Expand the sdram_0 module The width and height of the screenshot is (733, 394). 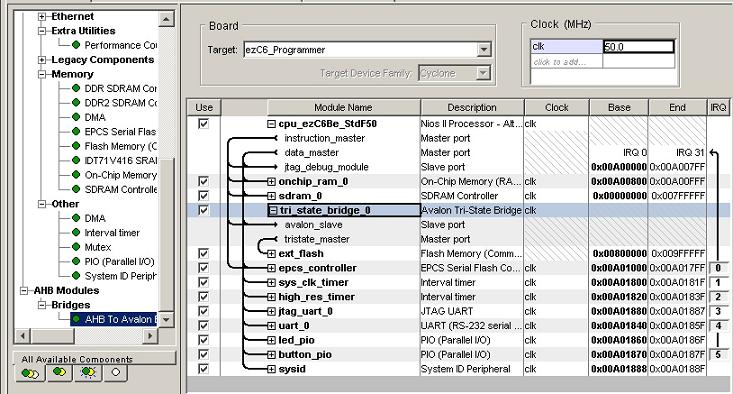tap(271, 196)
